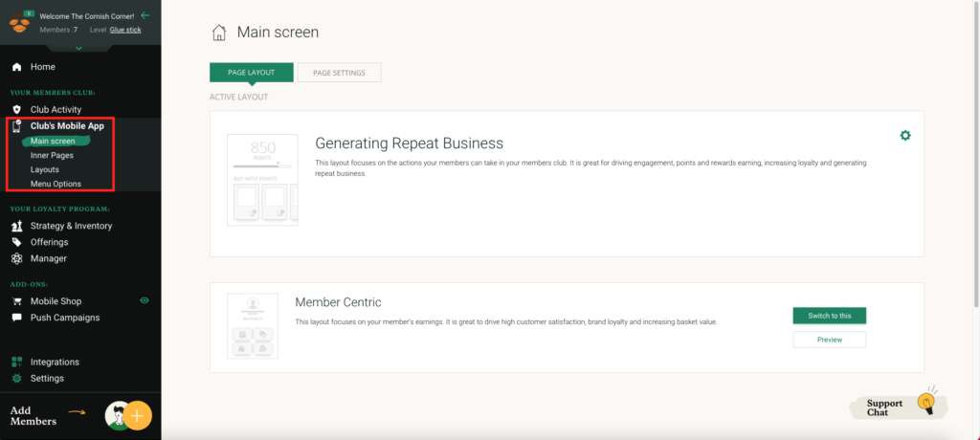Viewport: 980px width, 440px height.
Task: Preview the Member Centric layout
Action: click(829, 340)
